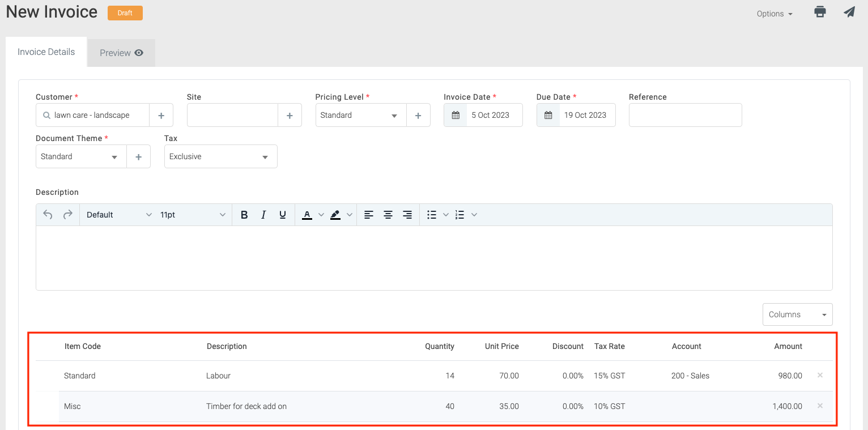868x430 pixels.
Task: Click the plus button next to Document Theme
Action: click(138, 156)
